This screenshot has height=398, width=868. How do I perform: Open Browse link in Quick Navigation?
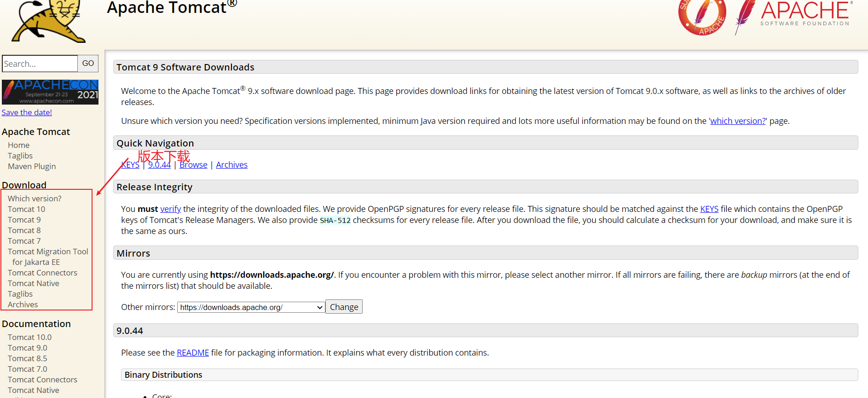pyautogui.click(x=193, y=165)
